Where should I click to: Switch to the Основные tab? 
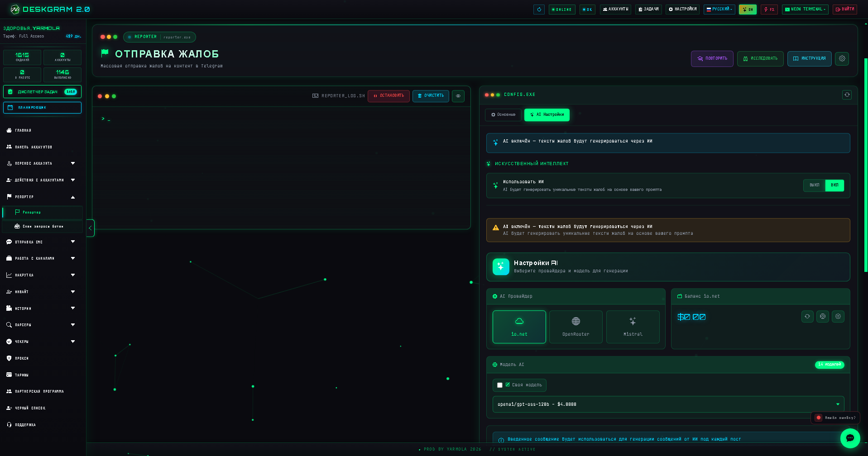pyautogui.click(x=503, y=115)
